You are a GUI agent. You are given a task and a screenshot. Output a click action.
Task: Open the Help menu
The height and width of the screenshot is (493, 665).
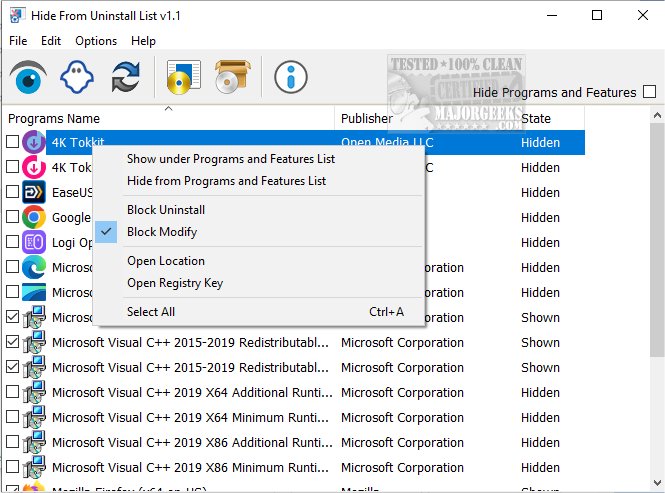[x=143, y=41]
